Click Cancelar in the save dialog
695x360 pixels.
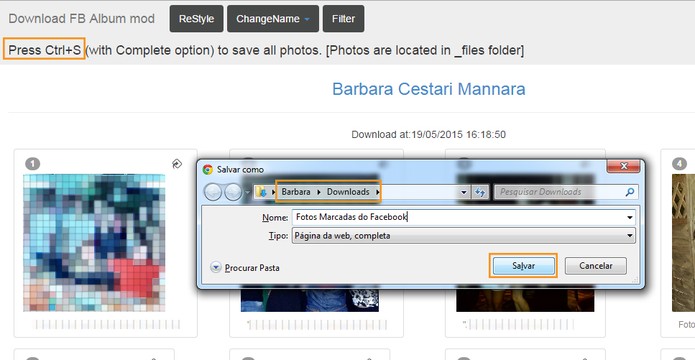point(596,266)
